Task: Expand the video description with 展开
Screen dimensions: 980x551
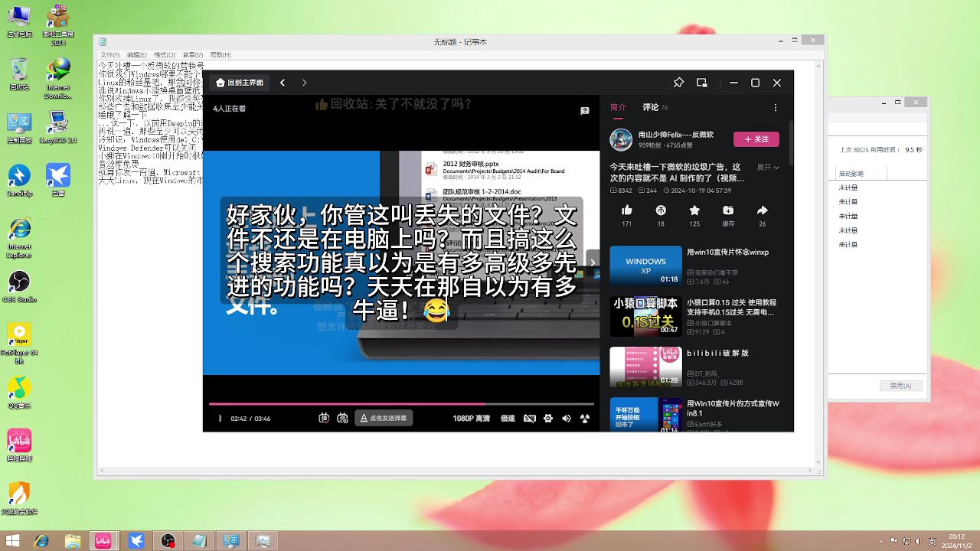Action: coord(768,167)
